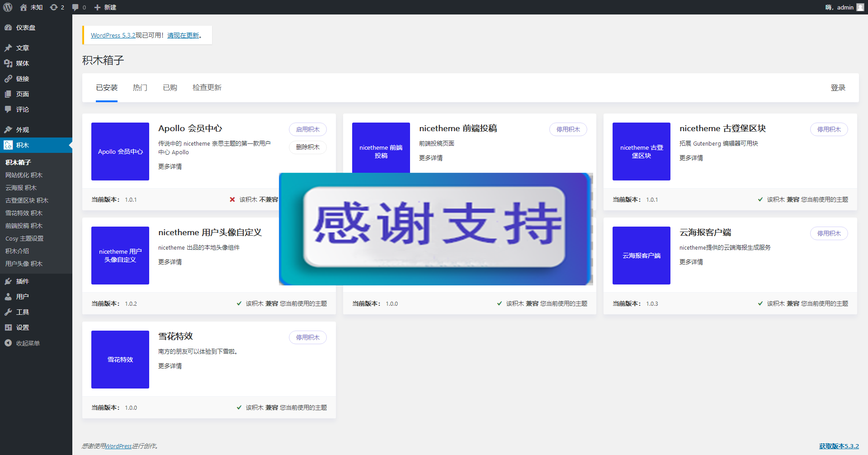Open 积木箱子 submenu item
The image size is (868, 455).
[x=18, y=162]
